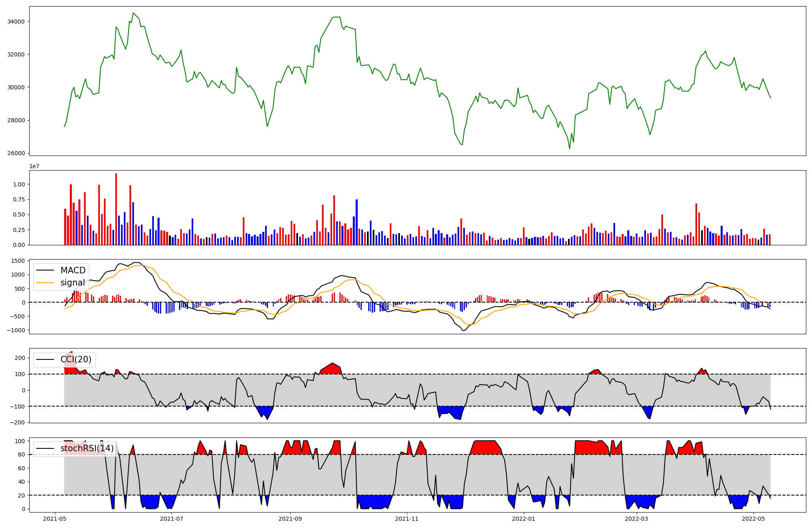812x528 pixels.
Task: Click the 2022-01 x-axis date label
Action: 524,519
